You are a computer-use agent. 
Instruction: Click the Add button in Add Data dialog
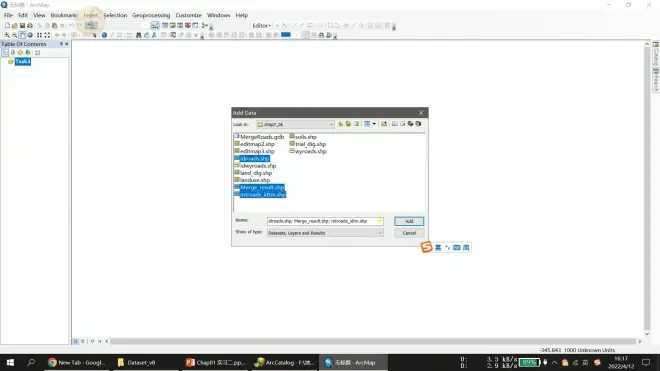[x=409, y=221]
